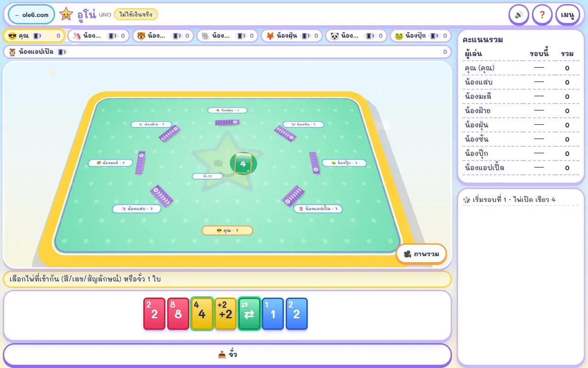Click the น้องฝ้าย label on the table

[151, 124]
